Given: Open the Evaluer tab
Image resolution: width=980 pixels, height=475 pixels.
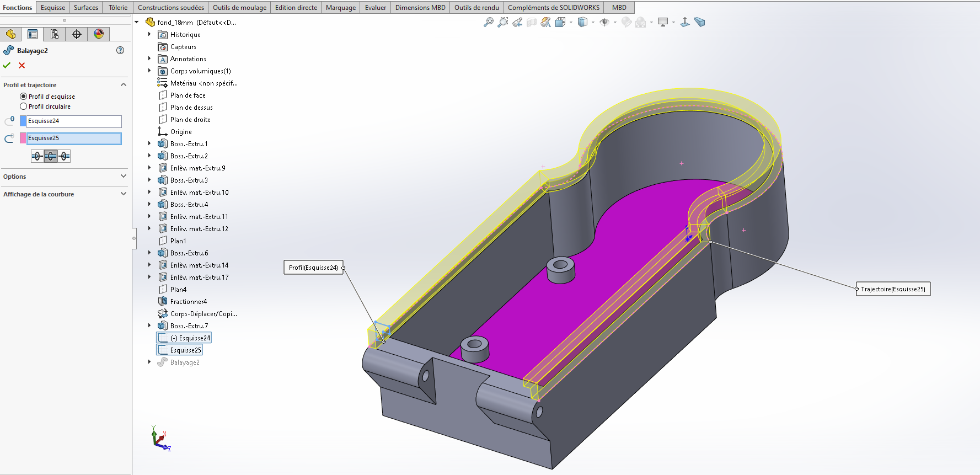Looking at the screenshot, I should [375, 8].
